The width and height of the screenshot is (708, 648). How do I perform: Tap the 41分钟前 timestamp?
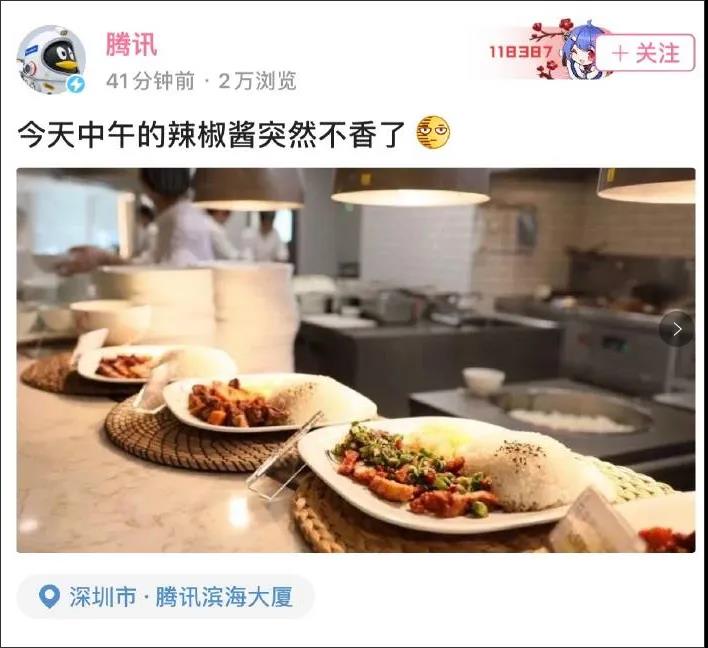150,81
